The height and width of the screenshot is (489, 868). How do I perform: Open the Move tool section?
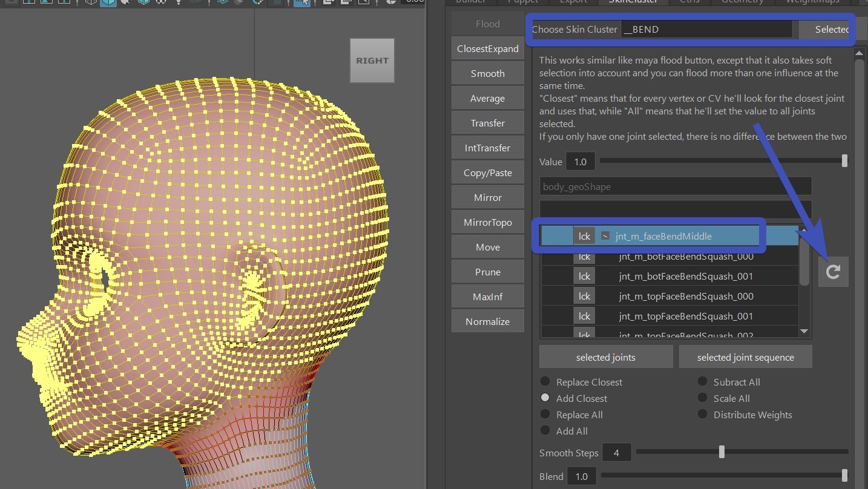(x=487, y=247)
